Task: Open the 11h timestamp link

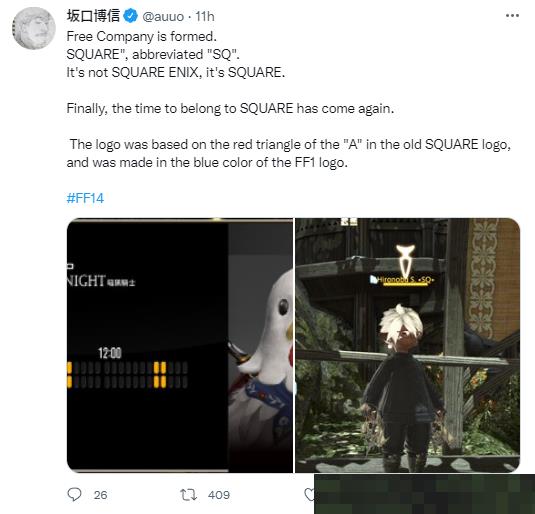Action: (205, 16)
